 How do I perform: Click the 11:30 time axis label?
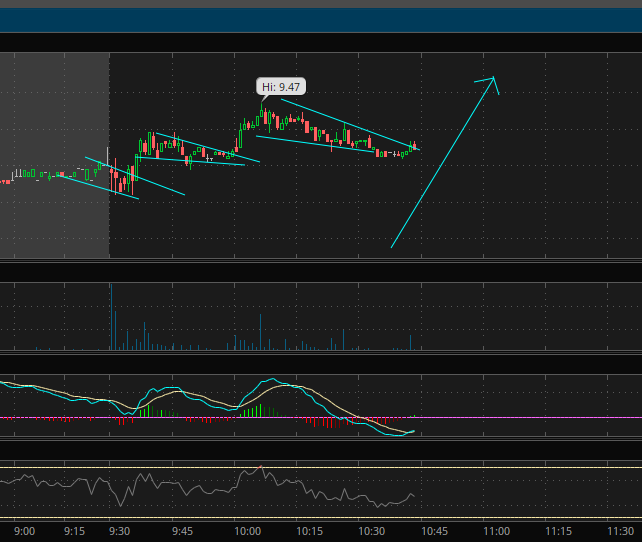[621, 531]
